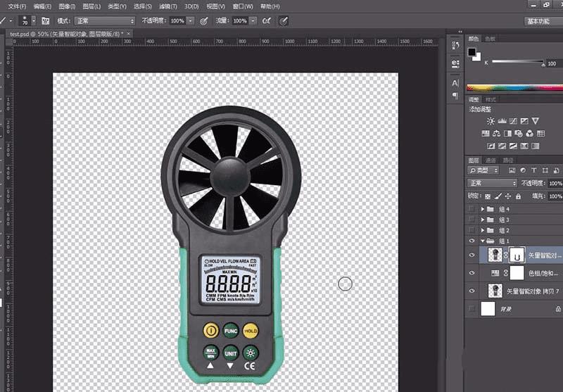Filter layers by type layers (T icon)
The image size is (563, 392).
coord(534,171)
